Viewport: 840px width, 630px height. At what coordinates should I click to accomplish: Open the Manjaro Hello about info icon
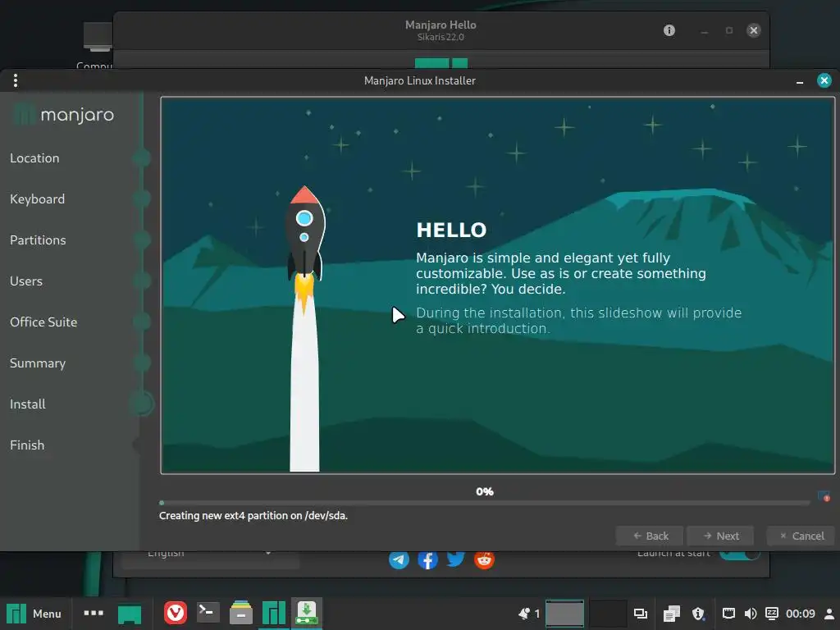tap(669, 30)
